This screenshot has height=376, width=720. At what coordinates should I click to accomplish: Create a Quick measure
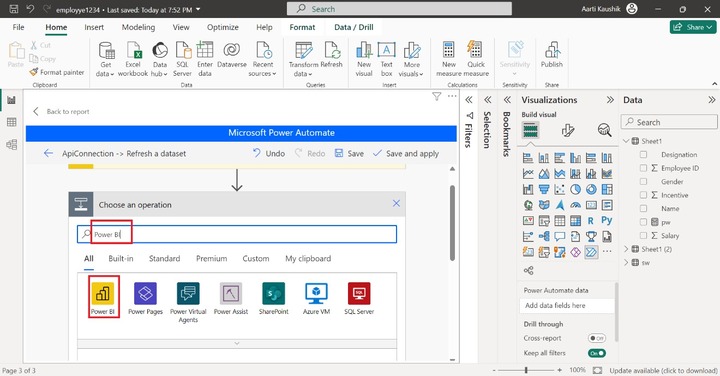pos(476,60)
